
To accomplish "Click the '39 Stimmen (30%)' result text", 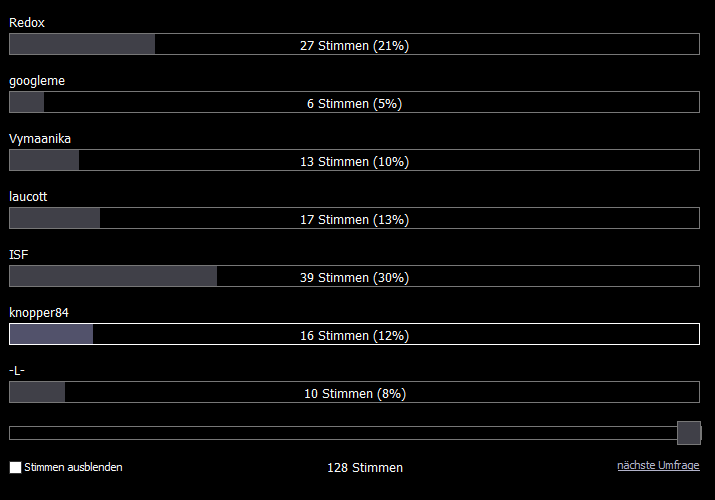I will pyautogui.click(x=354, y=278).
